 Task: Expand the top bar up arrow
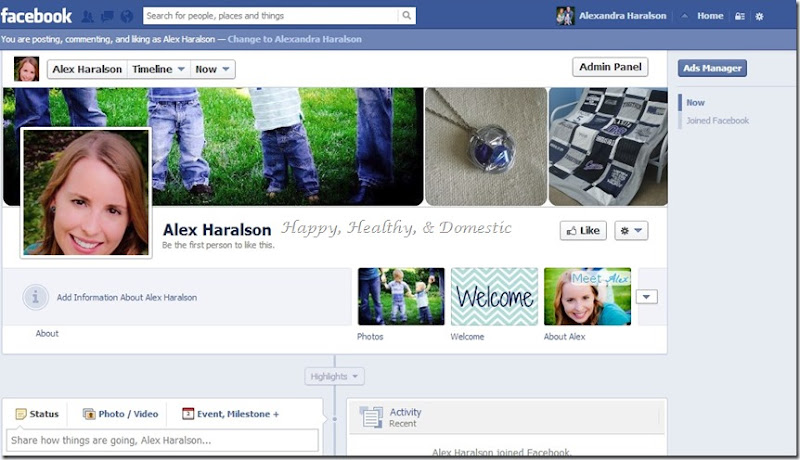[684, 16]
